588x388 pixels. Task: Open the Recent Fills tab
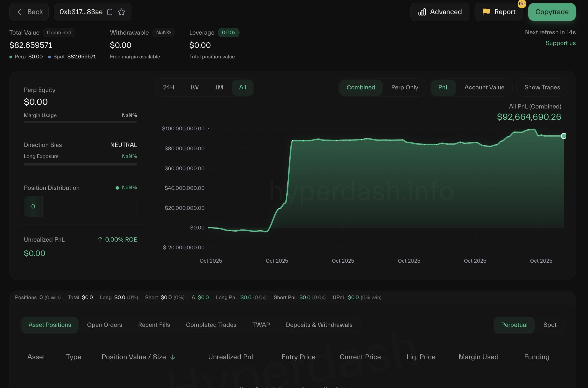(x=154, y=325)
